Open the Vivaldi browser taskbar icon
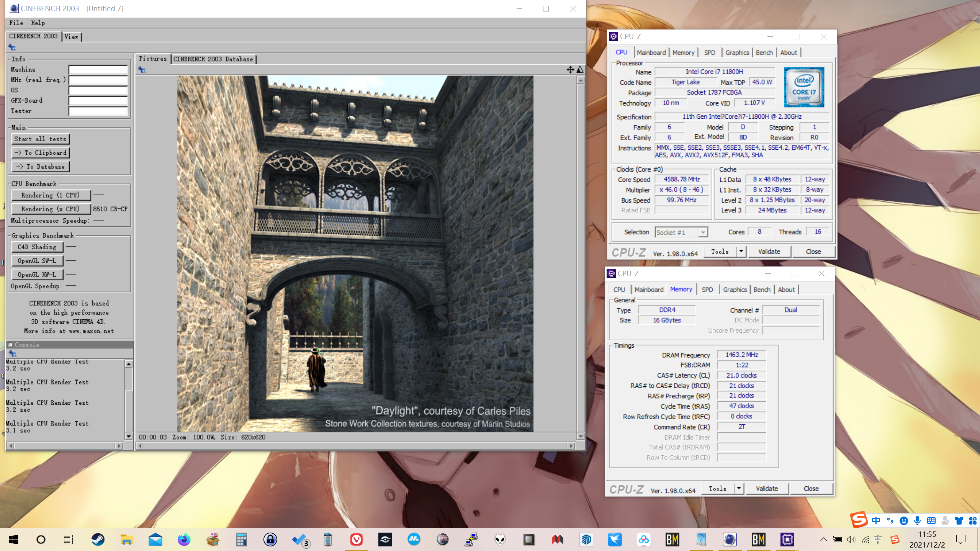980x551 pixels. [356, 540]
